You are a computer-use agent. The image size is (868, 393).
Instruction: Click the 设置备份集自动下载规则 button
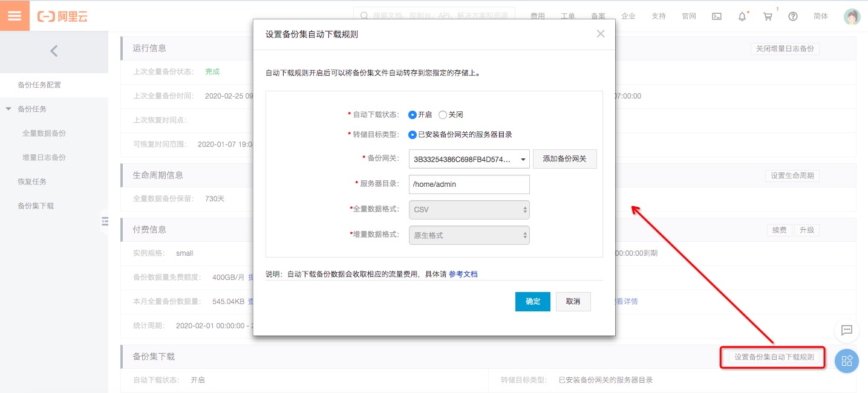(774, 357)
